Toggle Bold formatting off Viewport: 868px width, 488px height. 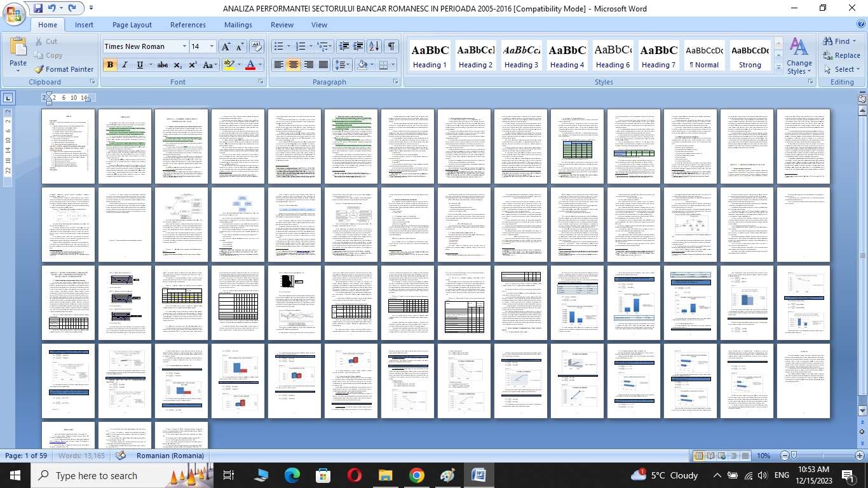point(110,65)
